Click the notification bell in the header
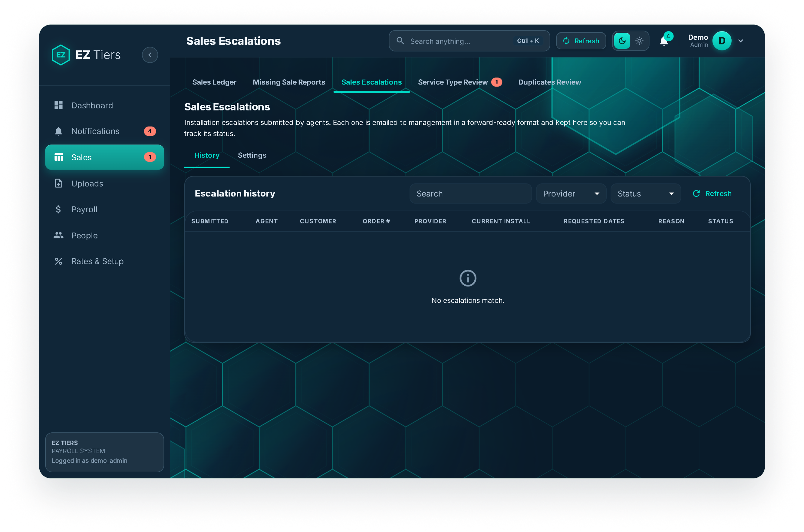The height and width of the screenshot is (532, 804). pos(664,41)
